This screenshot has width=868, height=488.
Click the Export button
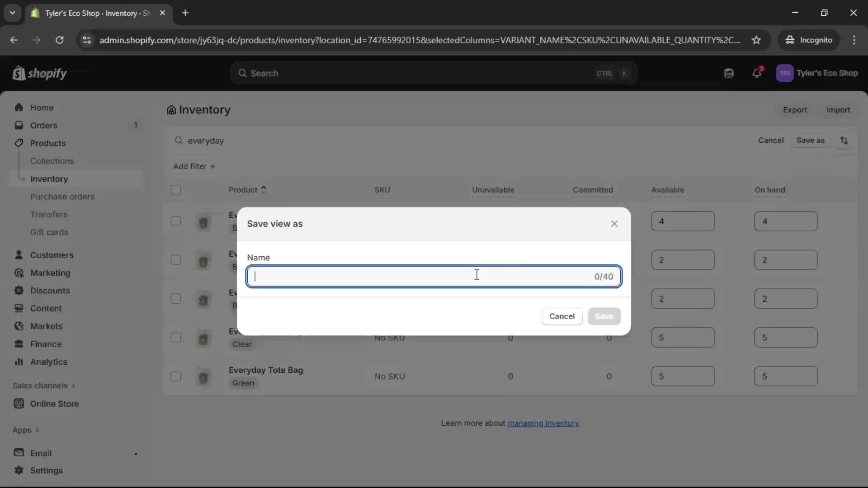[795, 109]
